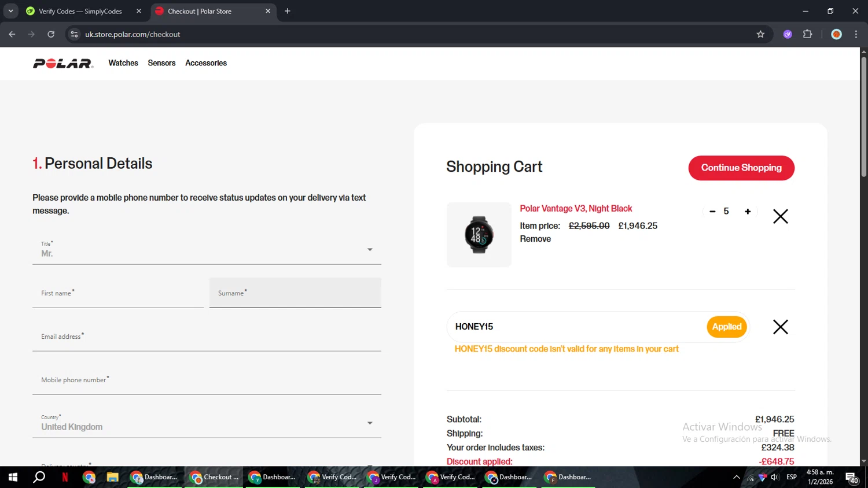View site information icon in address bar

74,34
